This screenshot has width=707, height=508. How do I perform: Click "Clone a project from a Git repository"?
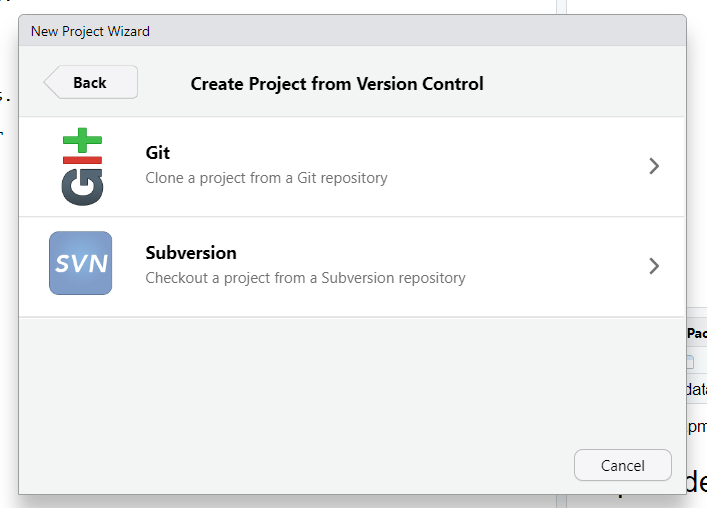pos(266,178)
